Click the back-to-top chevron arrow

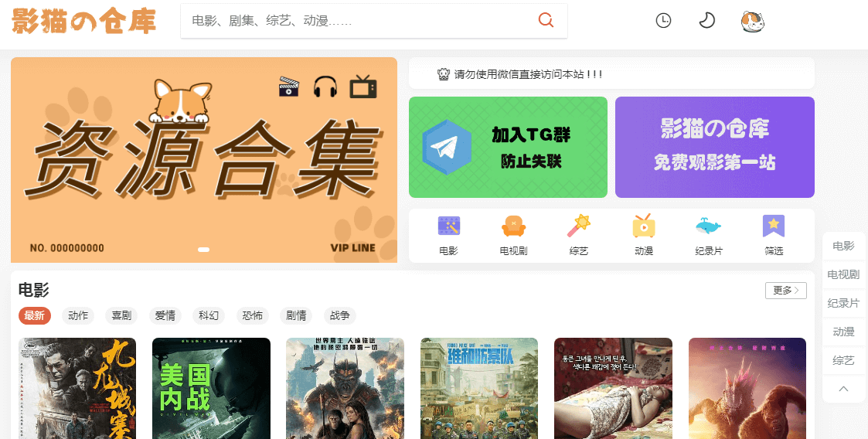pos(843,390)
